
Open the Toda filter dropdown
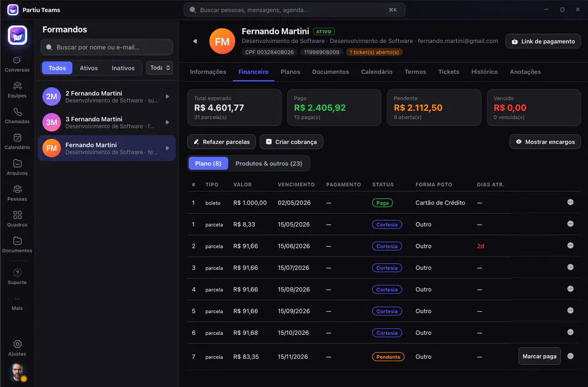click(160, 68)
